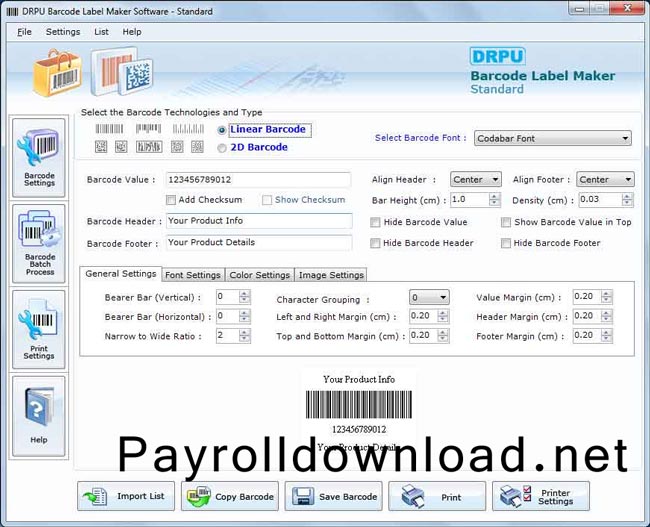Click third linear barcode sample icon

pyautogui.click(x=188, y=129)
